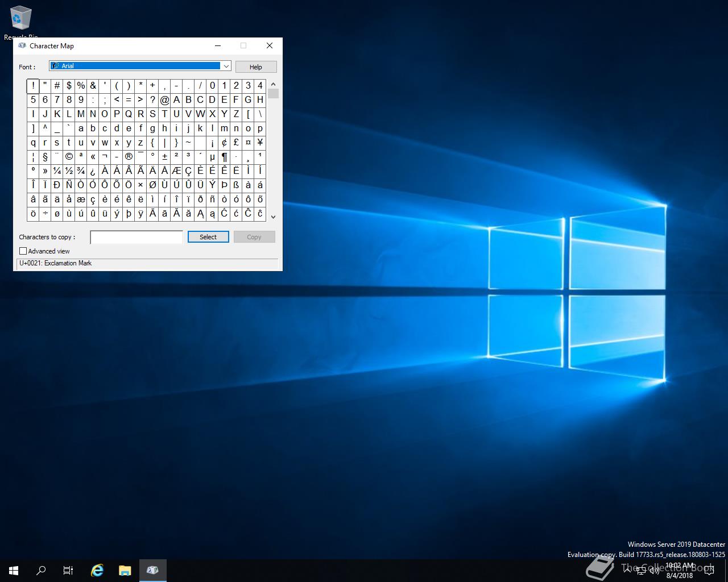The height and width of the screenshot is (582, 728).
Task: Focus the Characters to copy field
Action: (136, 237)
